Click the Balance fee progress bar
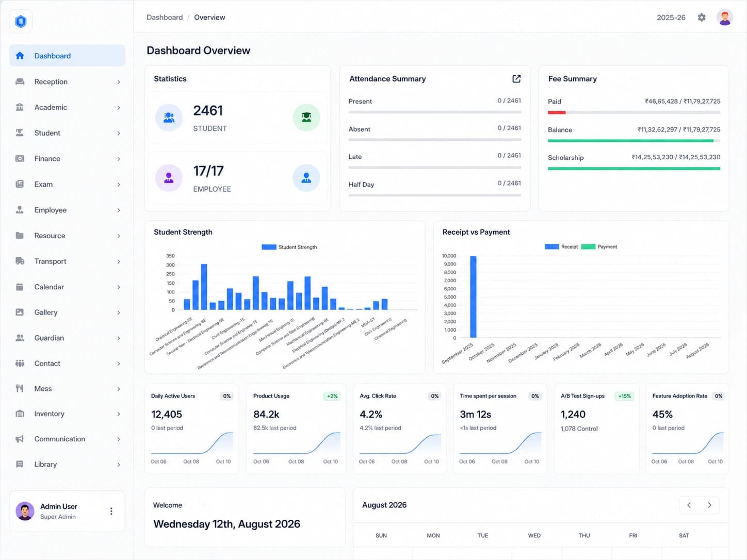Viewport: 747px width, 560px height. click(634, 141)
